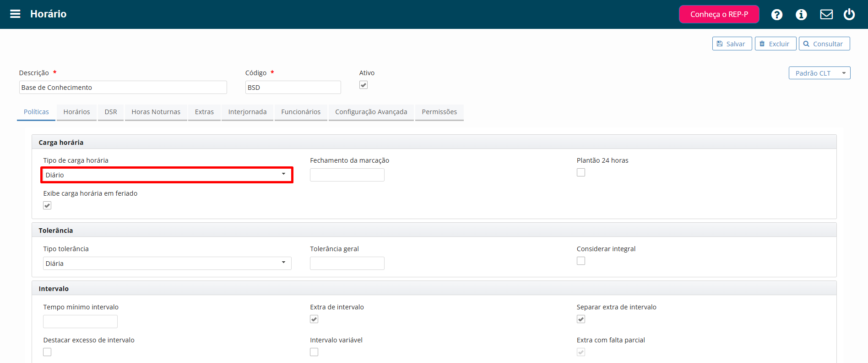Open the Extras tab
The width and height of the screenshot is (868, 363).
point(204,112)
